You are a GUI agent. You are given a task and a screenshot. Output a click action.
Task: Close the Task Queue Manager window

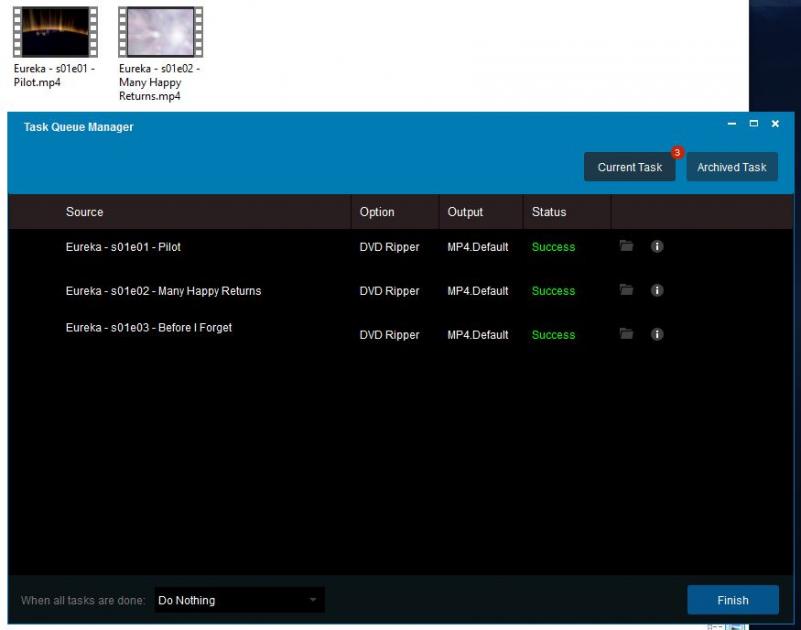click(x=775, y=124)
